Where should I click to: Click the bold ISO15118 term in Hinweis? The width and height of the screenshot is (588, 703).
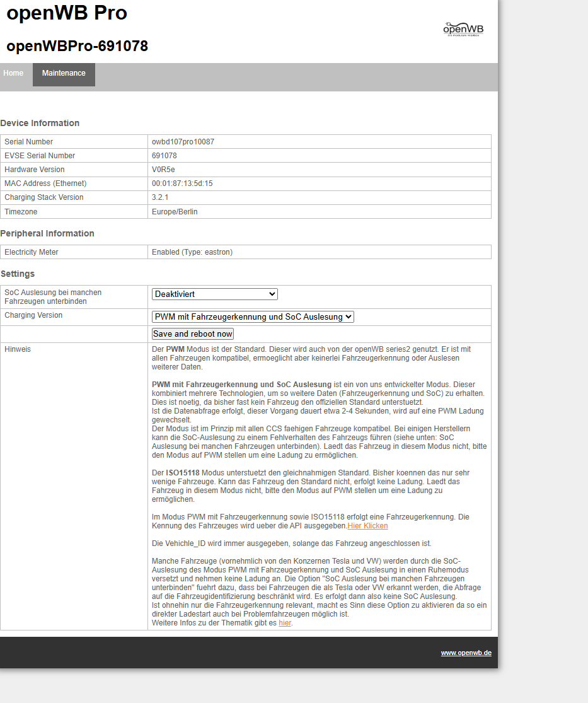click(182, 472)
